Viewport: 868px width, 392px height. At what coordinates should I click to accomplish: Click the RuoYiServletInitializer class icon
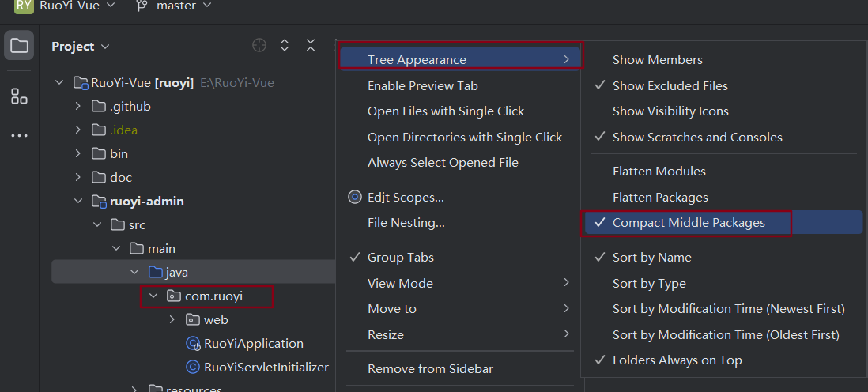coord(192,367)
